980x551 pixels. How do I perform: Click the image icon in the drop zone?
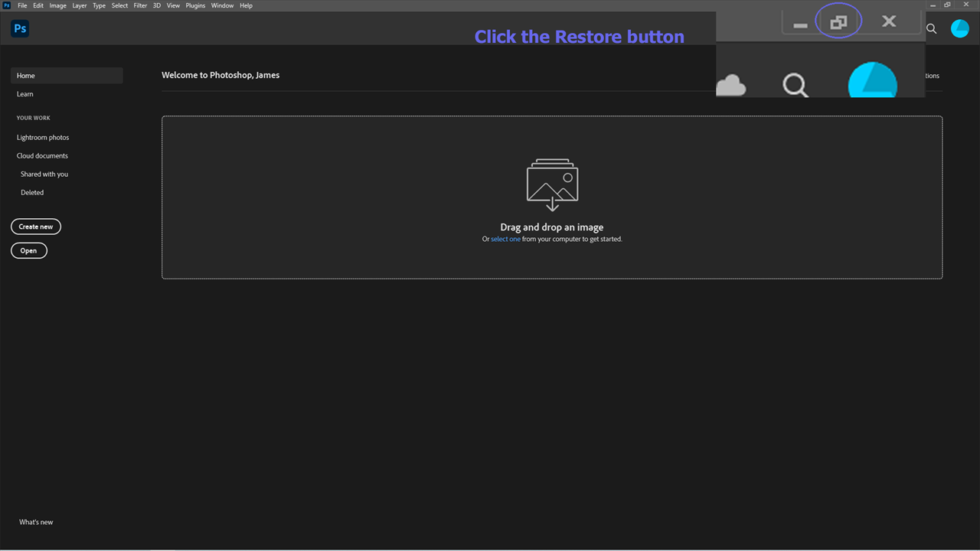[552, 184]
